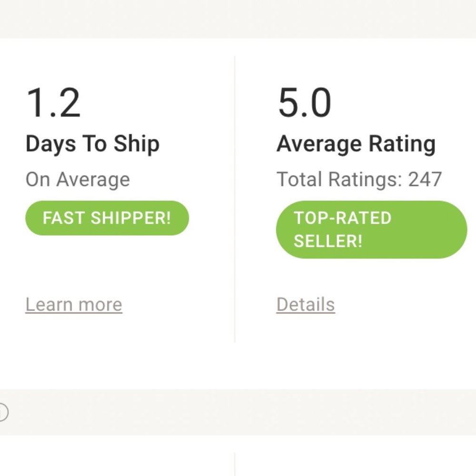Screen dimensions: 476x476
Task: Click the divider line in the lower card
Action: 235,464
